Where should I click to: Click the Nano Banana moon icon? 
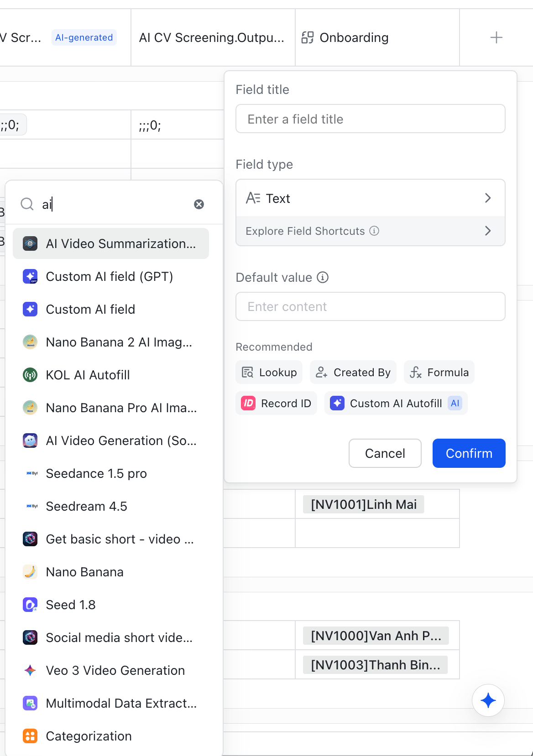tap(30, 572)
